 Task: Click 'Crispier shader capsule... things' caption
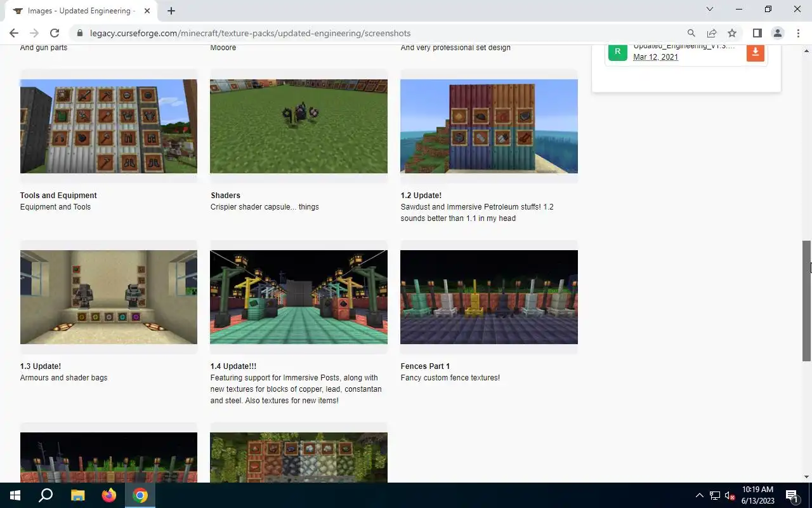pyautogui.click(x=265, y=207)
